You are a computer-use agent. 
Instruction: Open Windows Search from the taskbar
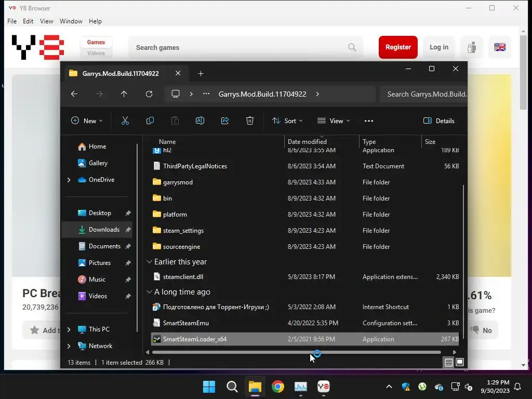(x=232, y=387)
